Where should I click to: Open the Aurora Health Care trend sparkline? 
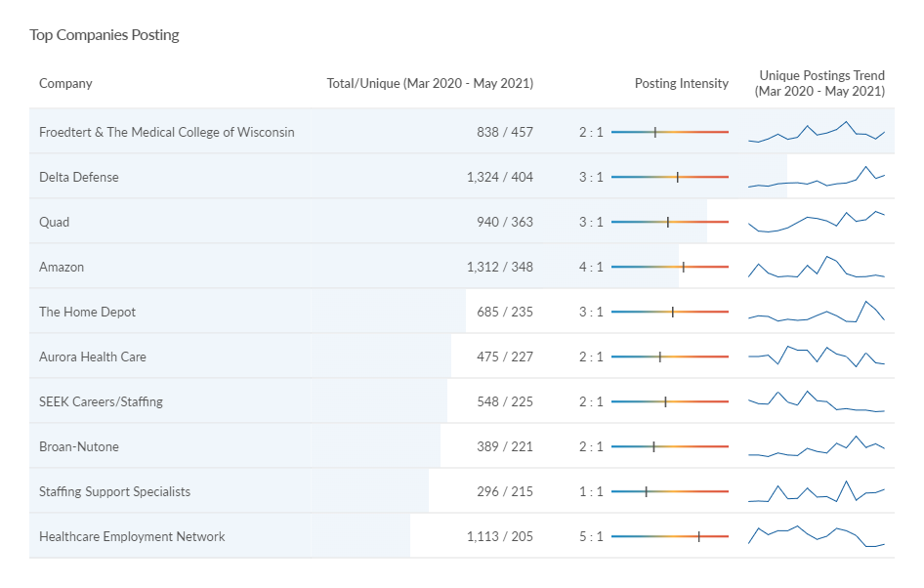[x=817, y=357]
